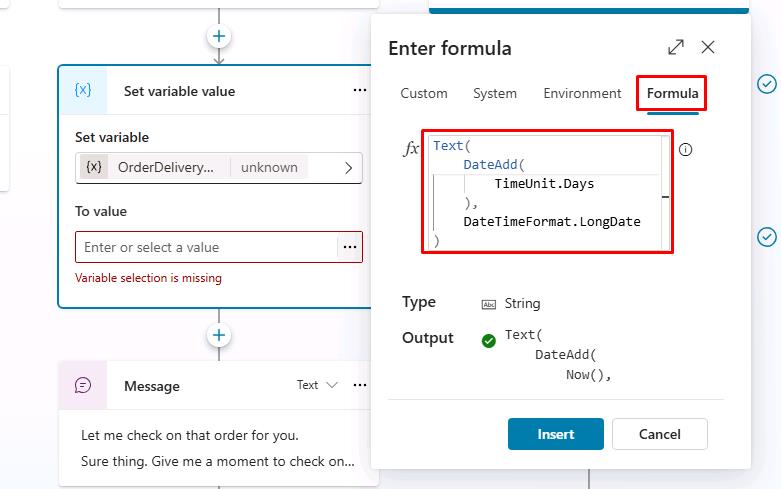Image resolution: width=781 pixels, height=489 pixels.
Task: Expand the Enter formula panel to full size
Action: coord(676,47)
